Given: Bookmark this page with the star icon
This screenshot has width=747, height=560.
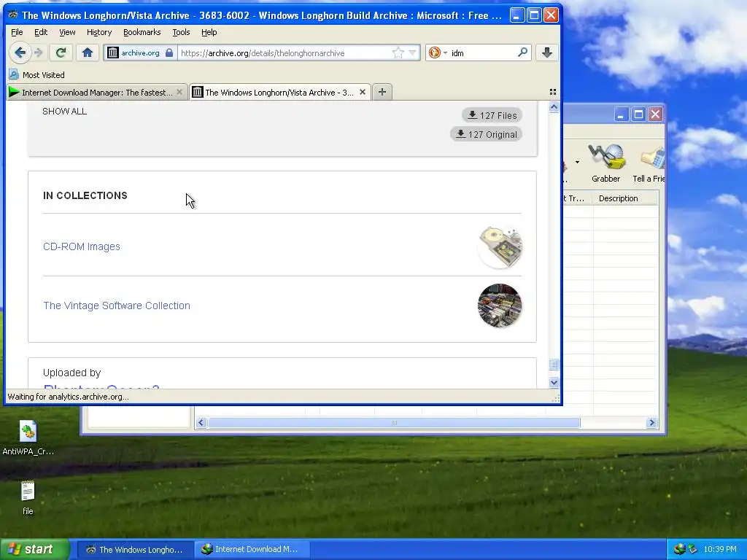Looking at the screenshot, I should click(x=398, y=52).
